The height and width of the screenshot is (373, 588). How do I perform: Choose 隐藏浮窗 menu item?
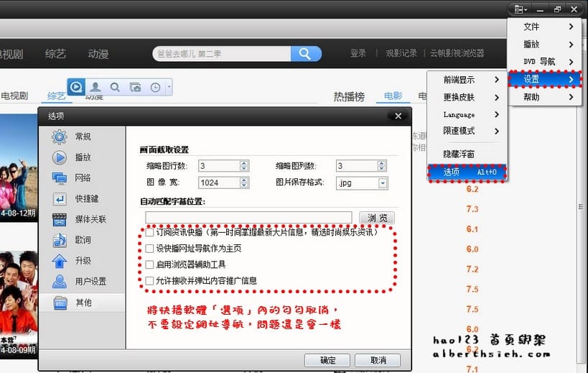click(467, 154)
